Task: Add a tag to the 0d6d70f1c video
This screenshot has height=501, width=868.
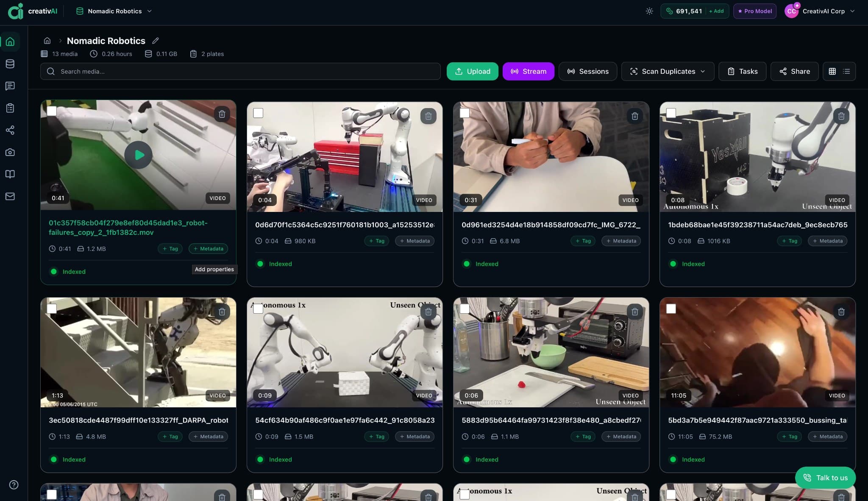Action: pos(376,241)
